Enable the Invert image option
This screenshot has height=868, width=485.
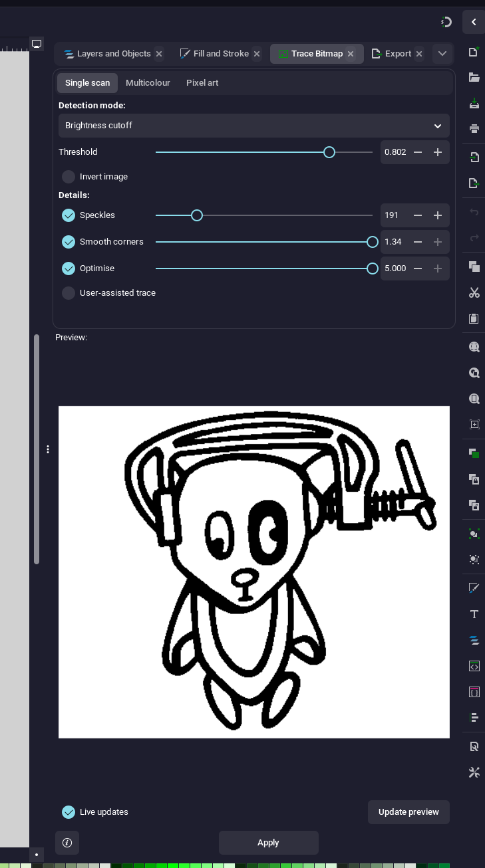(x=69, y=177)
